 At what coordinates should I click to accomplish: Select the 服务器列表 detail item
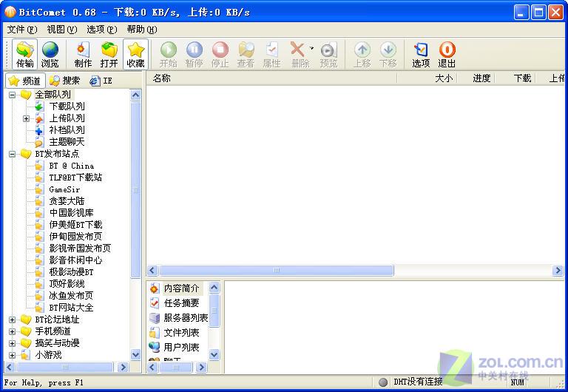[186, 318]
